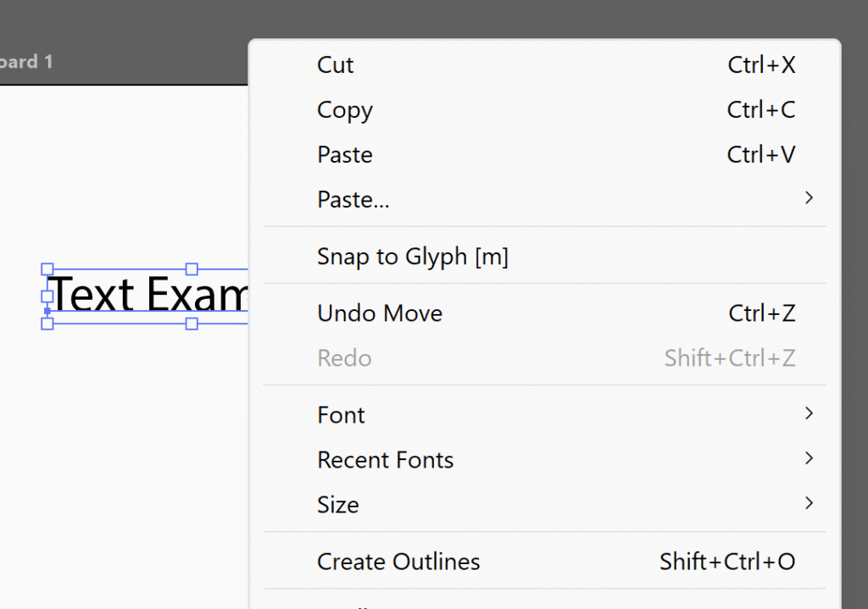Open the Size submenu arrow

coord(809,503)
